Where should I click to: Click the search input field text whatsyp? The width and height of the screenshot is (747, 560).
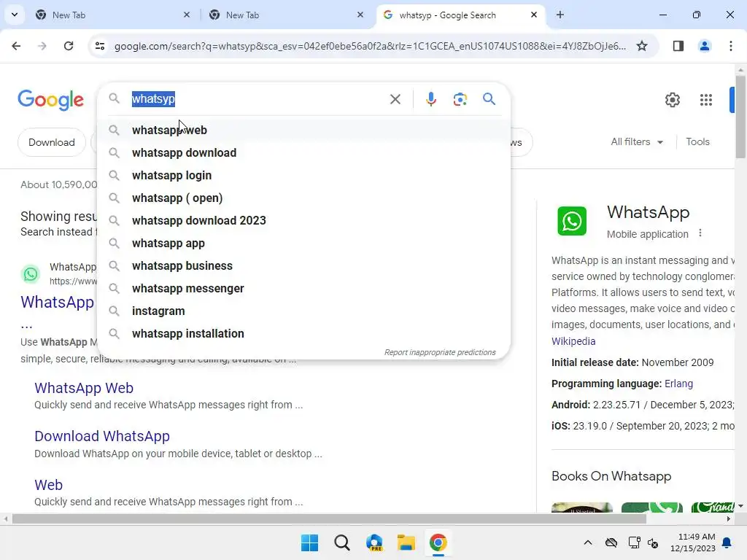[153, 99]
